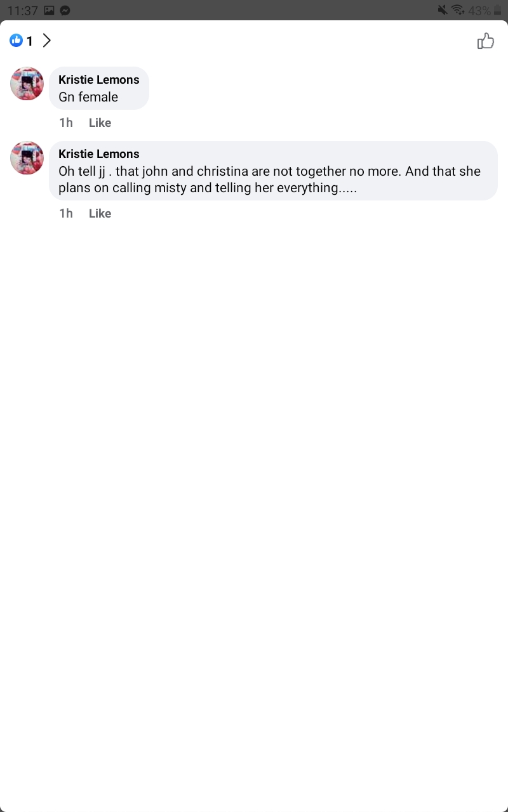The height and width of the screenshot is (812, 508).
Task: Tap the 1h timestamp under the second comment
Action: (x=66, y=213)
